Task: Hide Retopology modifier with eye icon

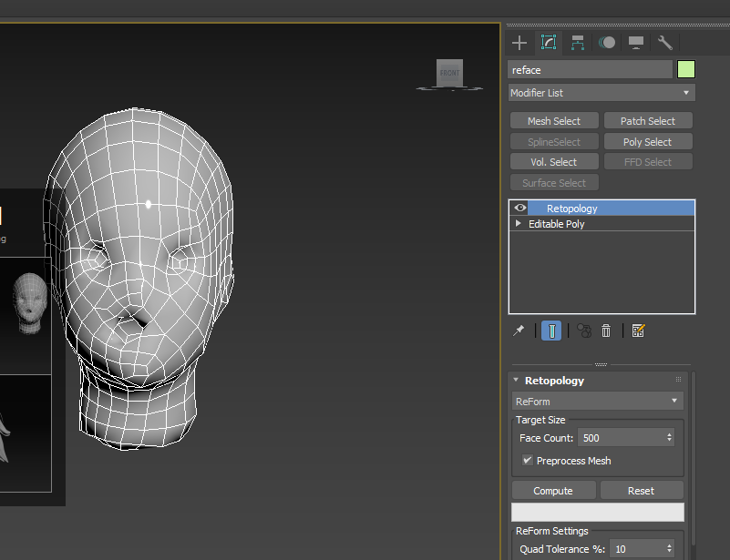Action: [x=520, y=209]
